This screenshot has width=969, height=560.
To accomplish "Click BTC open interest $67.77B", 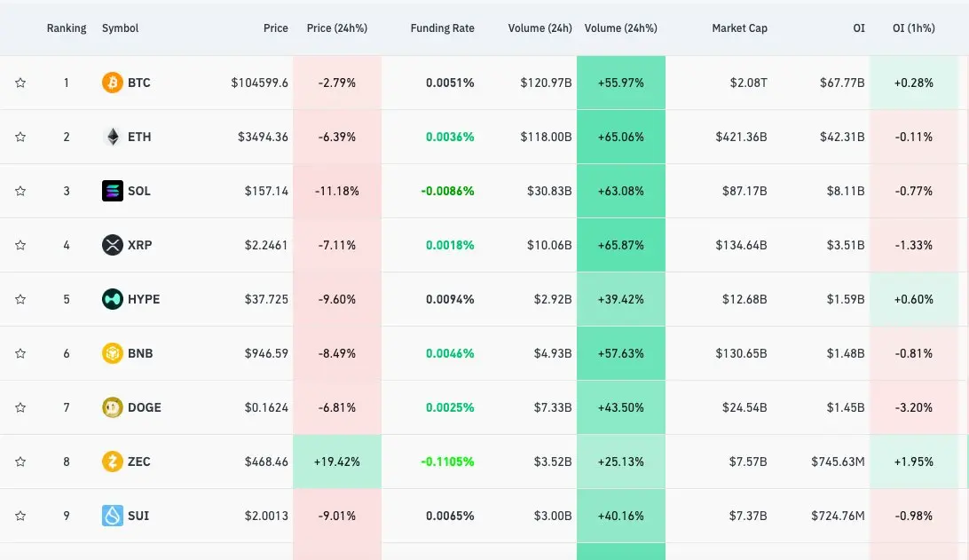I will (842, 83).
